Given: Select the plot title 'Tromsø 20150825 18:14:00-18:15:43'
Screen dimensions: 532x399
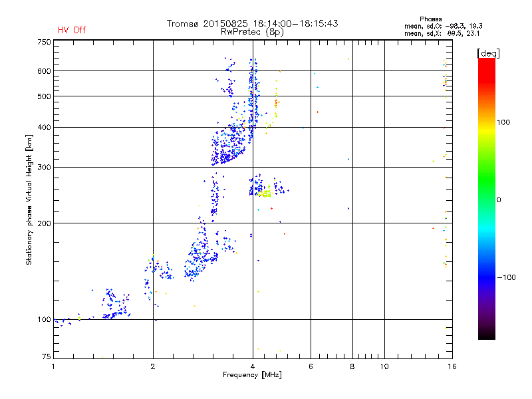Looking at the screenshot, I should [x=252, y=23].
